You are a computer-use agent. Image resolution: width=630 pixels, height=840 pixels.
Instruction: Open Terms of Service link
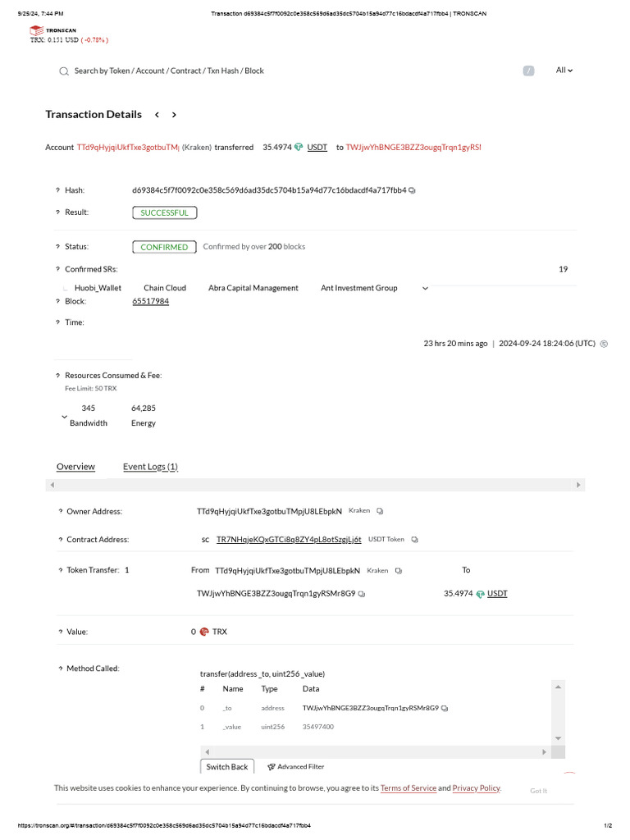pyautogui.click(x=409, y=788)
